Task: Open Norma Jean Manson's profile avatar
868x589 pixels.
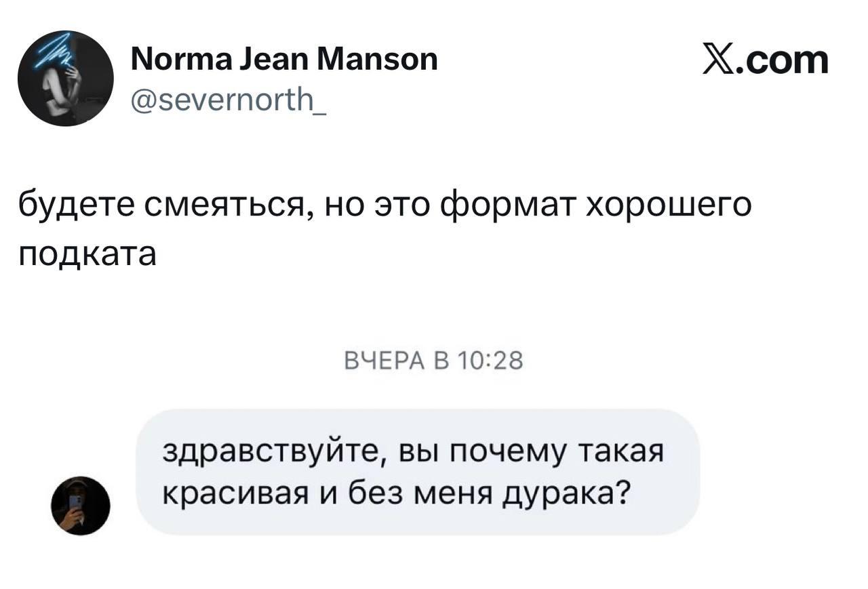Action: click(66, 79)
